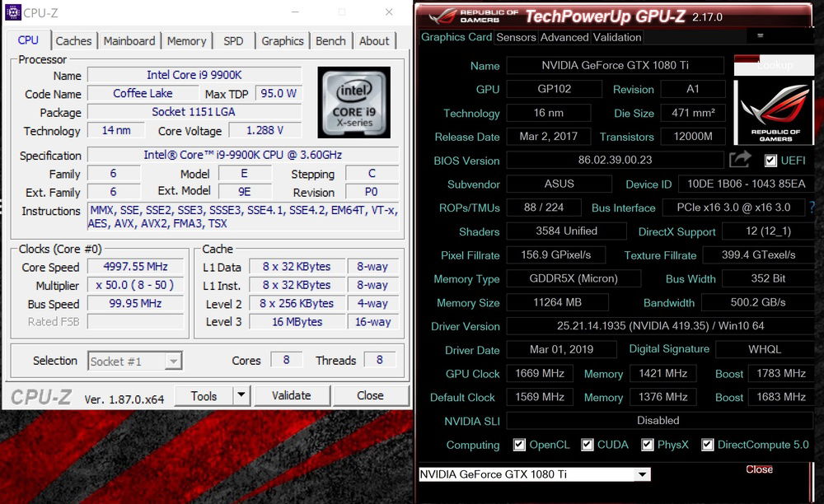Toggle the UEFI checkbox
Viewport: 824px width, 504px height.
[770, 161]
